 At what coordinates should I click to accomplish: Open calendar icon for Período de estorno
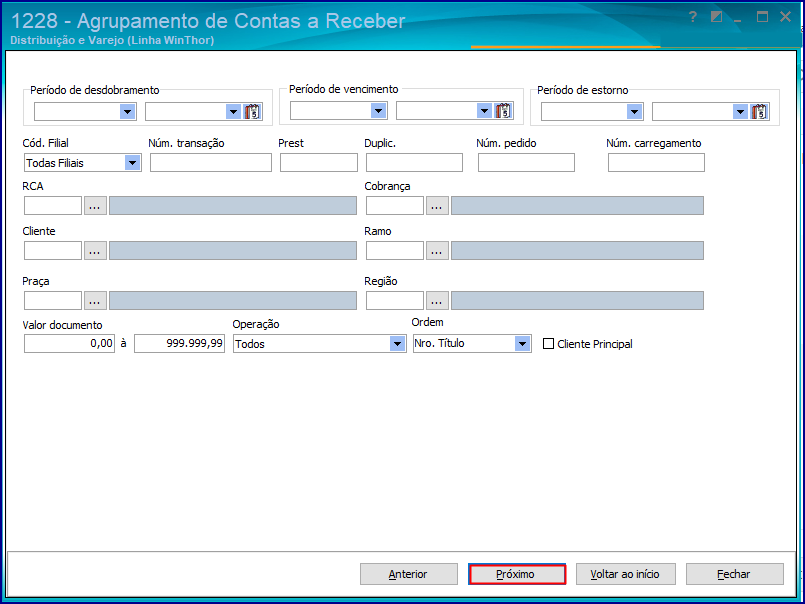click(x=759, y=111)
